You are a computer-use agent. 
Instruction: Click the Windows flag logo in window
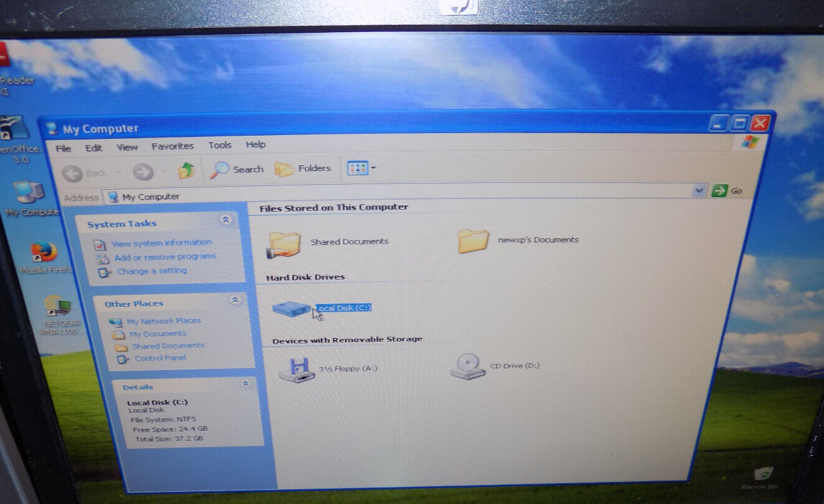pos(750,141)
